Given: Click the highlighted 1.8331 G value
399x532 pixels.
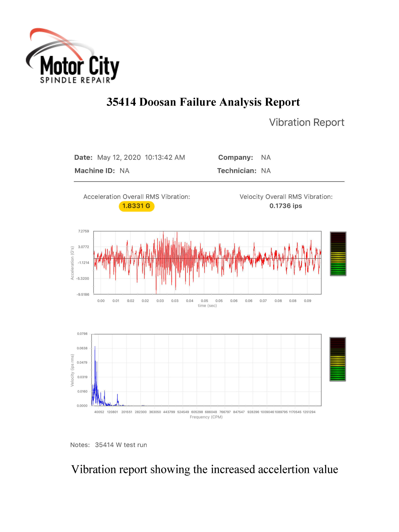Looking at the screenshot, I should coord(136,206).
